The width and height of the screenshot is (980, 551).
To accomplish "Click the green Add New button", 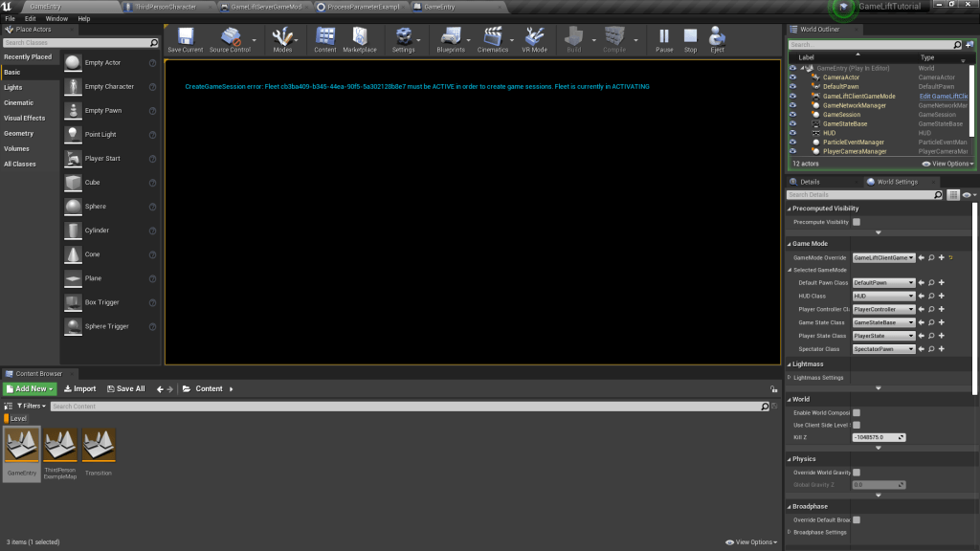I will [30, 389].
